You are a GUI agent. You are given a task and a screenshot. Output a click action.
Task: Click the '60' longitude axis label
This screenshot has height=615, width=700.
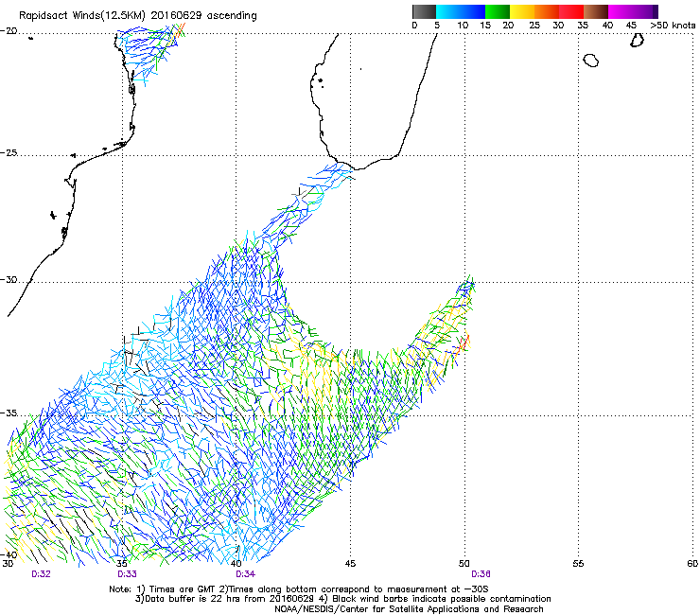(x=692, y=564)
